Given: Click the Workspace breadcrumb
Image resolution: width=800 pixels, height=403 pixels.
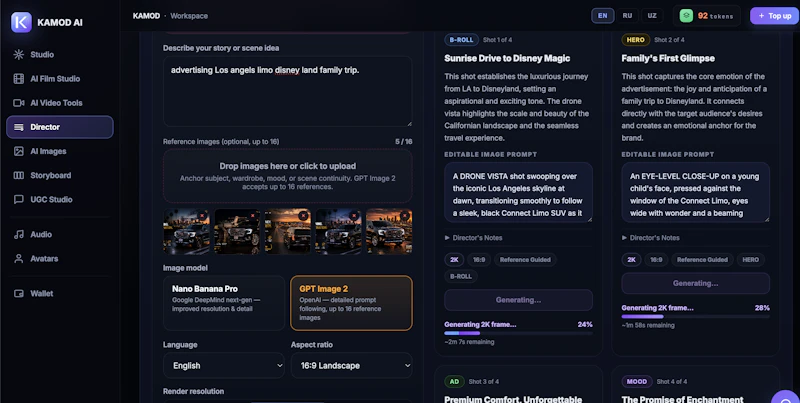Looking at the screenshot, I should coord(189,16).
